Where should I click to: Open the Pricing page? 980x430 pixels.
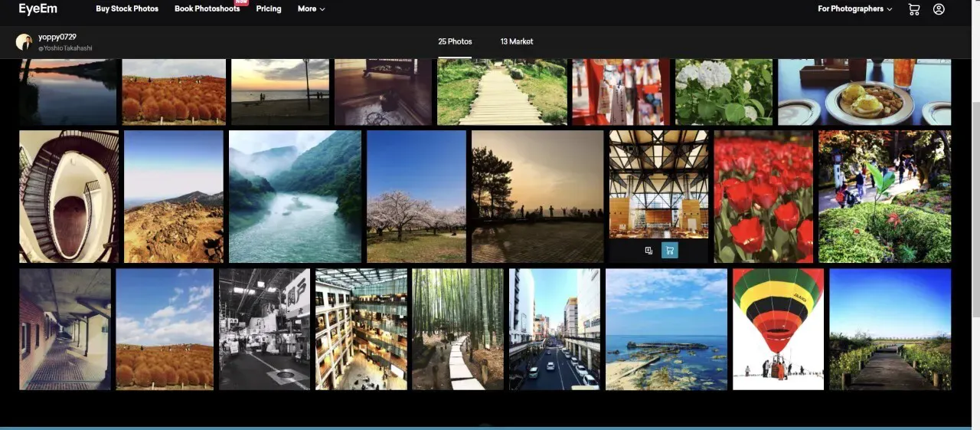[269, 9]
